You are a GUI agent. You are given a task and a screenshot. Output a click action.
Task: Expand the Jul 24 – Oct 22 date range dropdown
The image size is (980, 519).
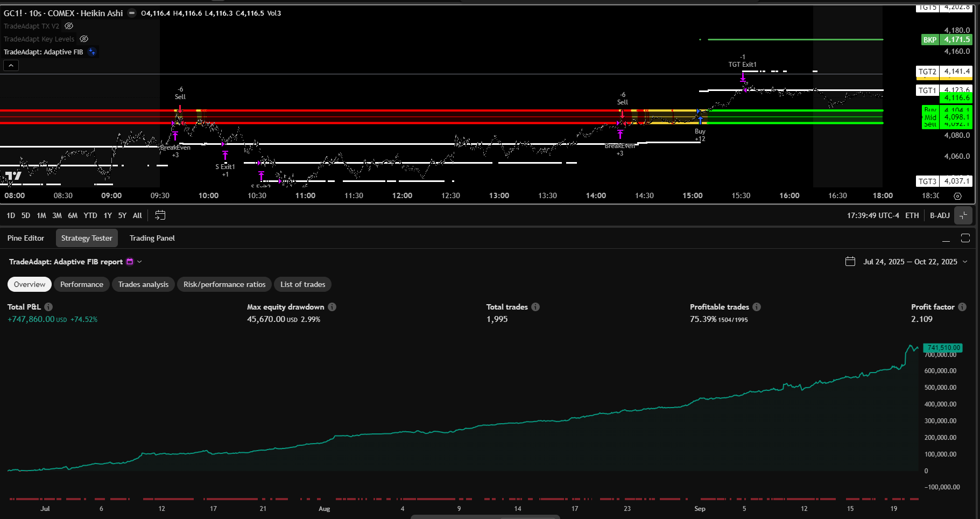click(965, 262)
